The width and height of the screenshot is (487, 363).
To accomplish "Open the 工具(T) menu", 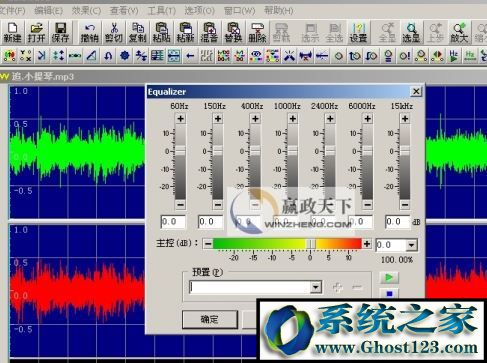I will coord(162,11).
